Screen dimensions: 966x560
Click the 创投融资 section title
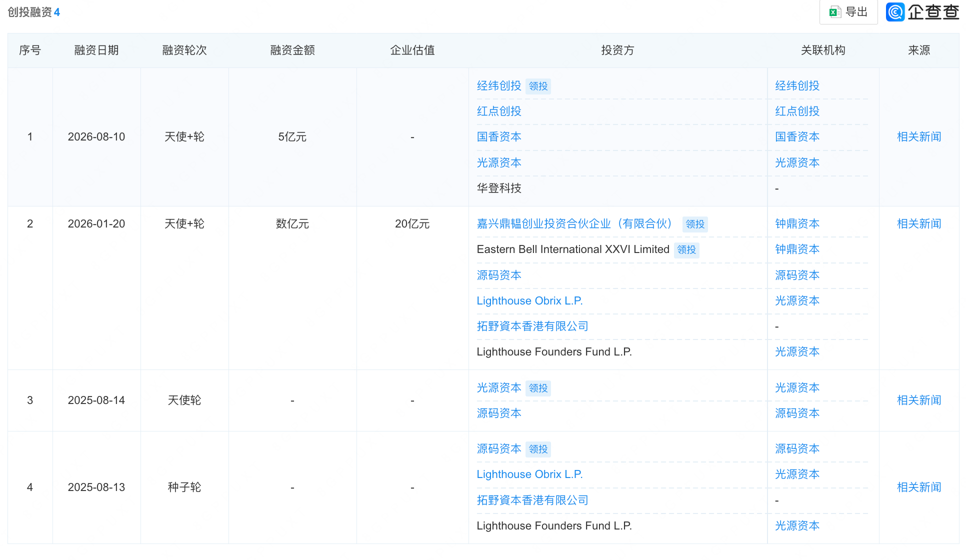[x=30, y=12]
